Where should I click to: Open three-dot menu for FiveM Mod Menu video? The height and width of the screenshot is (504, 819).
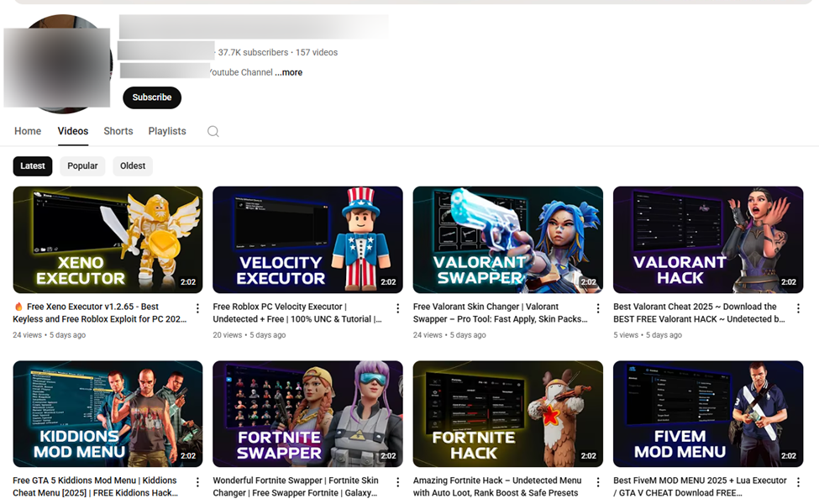[x=798, y=483]
